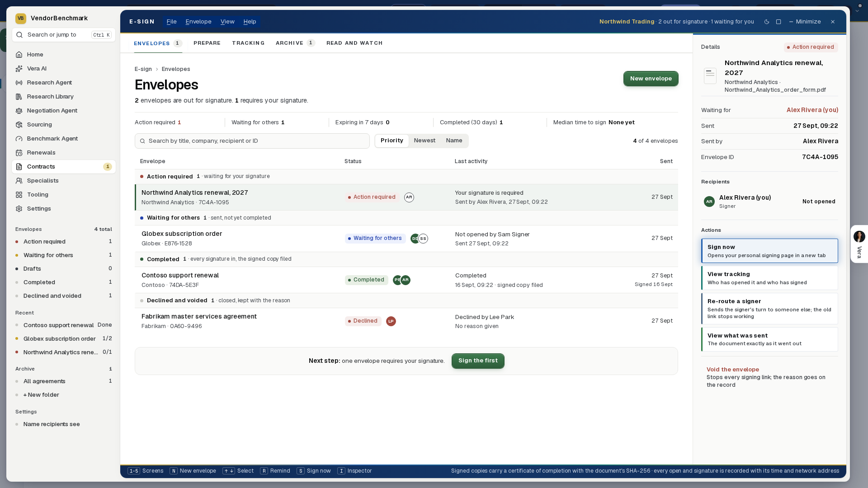The height and width of the screenshot is (488, 868).
Task: Click Inspector shortcut in status bar
Action: coord(355,471)
